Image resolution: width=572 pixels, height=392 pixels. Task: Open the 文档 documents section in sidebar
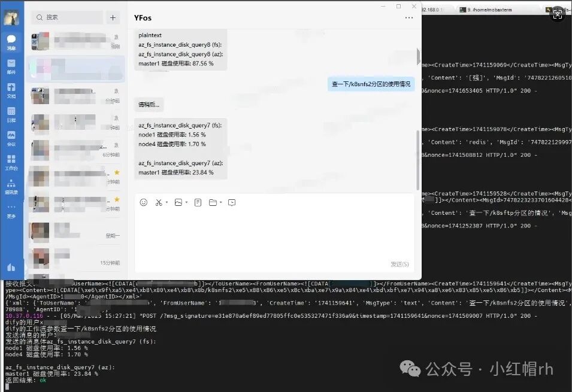[x=11, y=90]
